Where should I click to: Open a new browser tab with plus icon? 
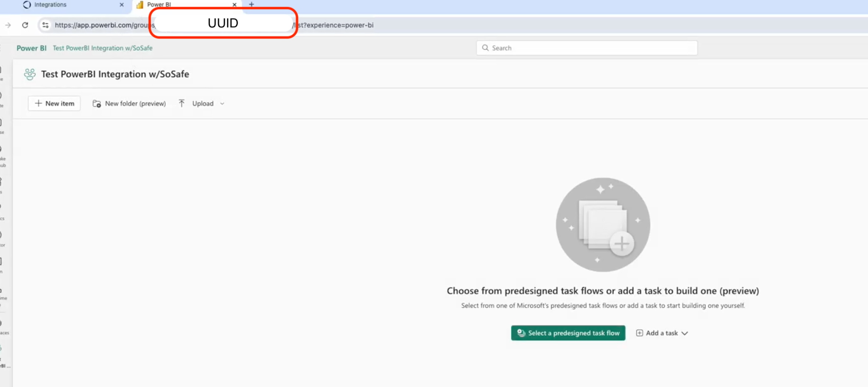point(252,5)
